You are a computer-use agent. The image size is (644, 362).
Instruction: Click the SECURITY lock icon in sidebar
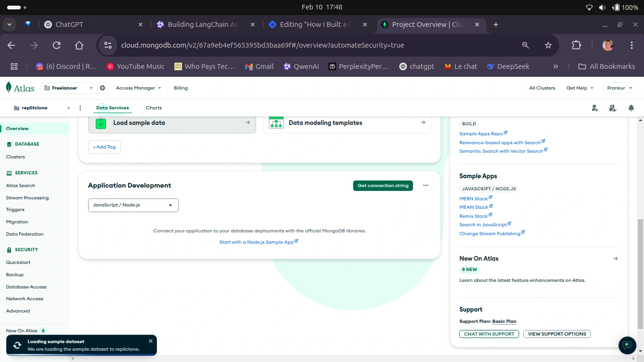(x=8, y=249)
